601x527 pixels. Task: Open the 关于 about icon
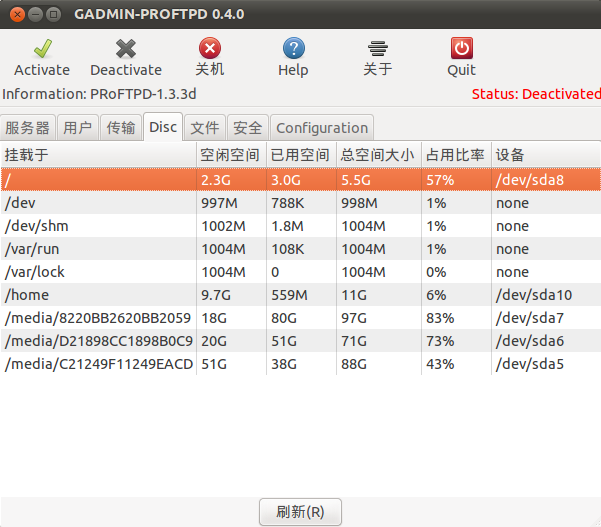point(378,49)
